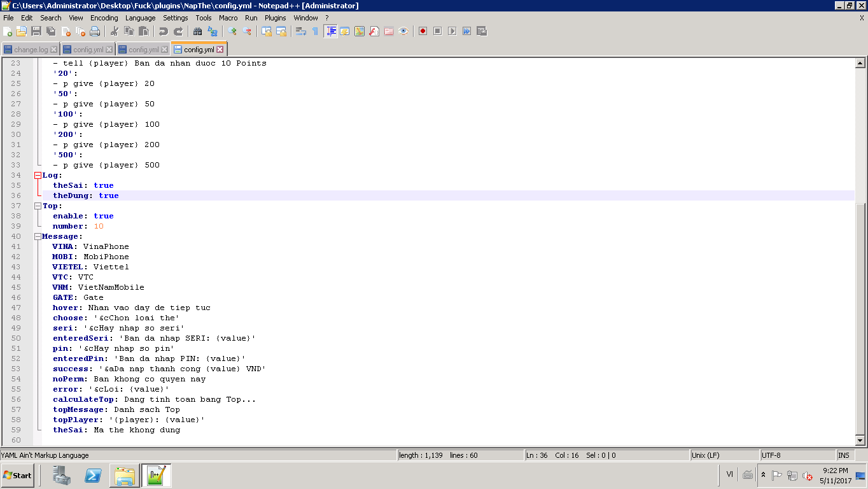Click the Start button on taskbar
This screenshot has width=868, height=489.
[x=18, y=476]
